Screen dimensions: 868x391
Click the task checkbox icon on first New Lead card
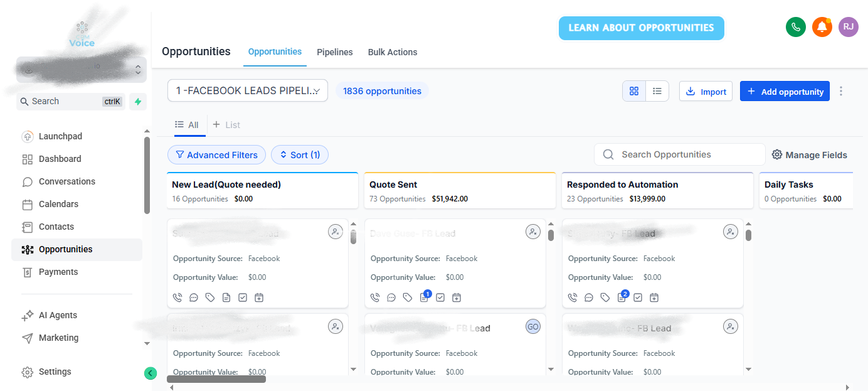(x=243, y=297)
